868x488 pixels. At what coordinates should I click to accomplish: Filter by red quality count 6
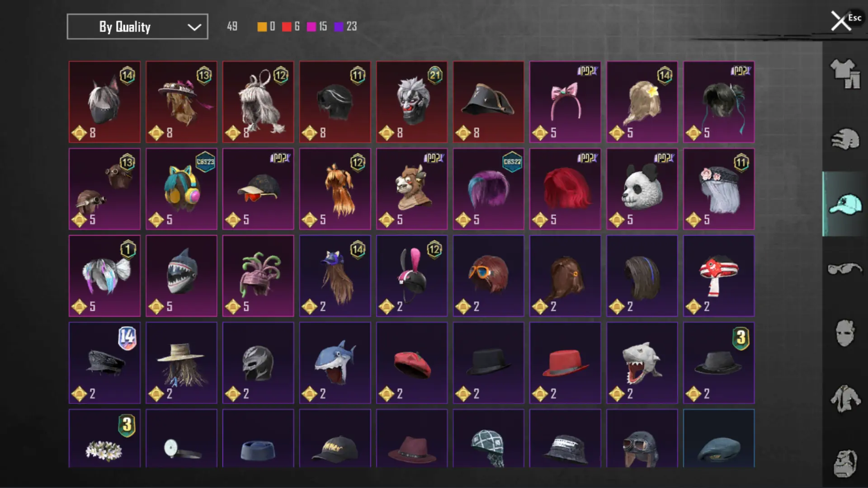[x=291, y=27]
